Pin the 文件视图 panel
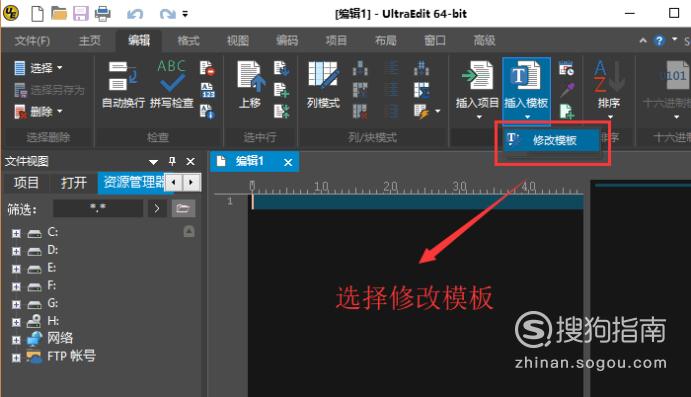The image size is (691, 397). (172, 161)
